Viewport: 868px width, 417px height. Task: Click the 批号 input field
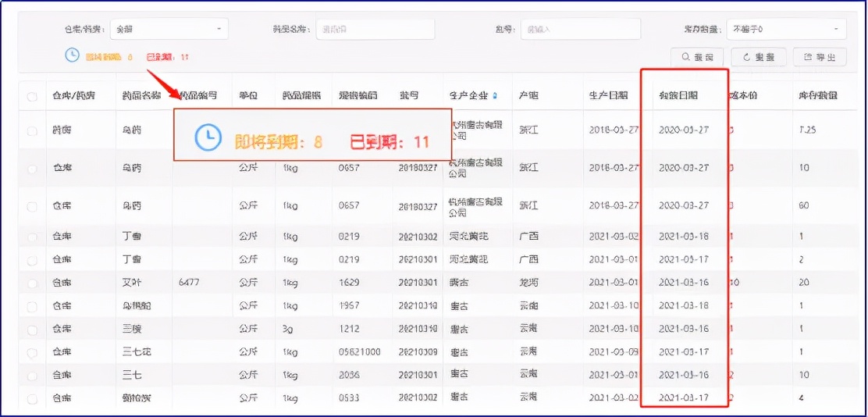pyautogui.click(x=581, y=29)
